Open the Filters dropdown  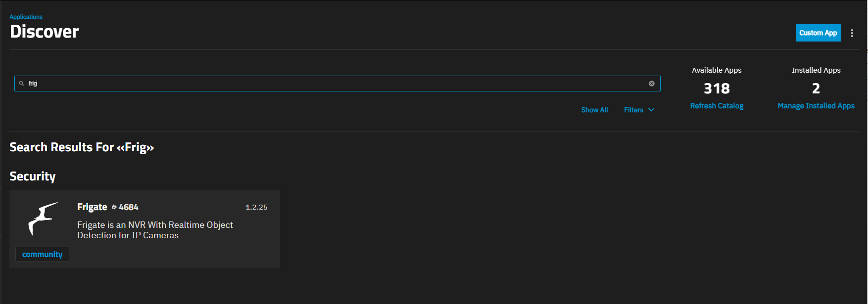tap(634, 110)
